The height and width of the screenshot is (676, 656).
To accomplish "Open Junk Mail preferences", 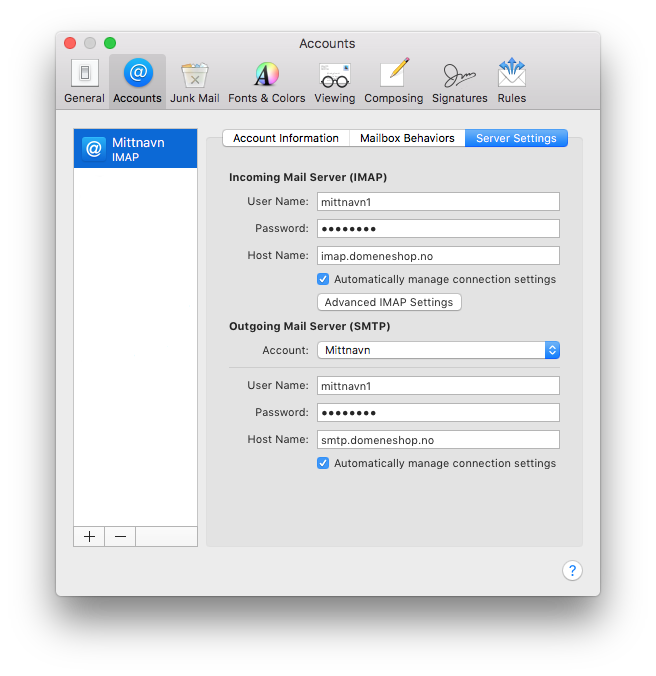I will [194, 81].
